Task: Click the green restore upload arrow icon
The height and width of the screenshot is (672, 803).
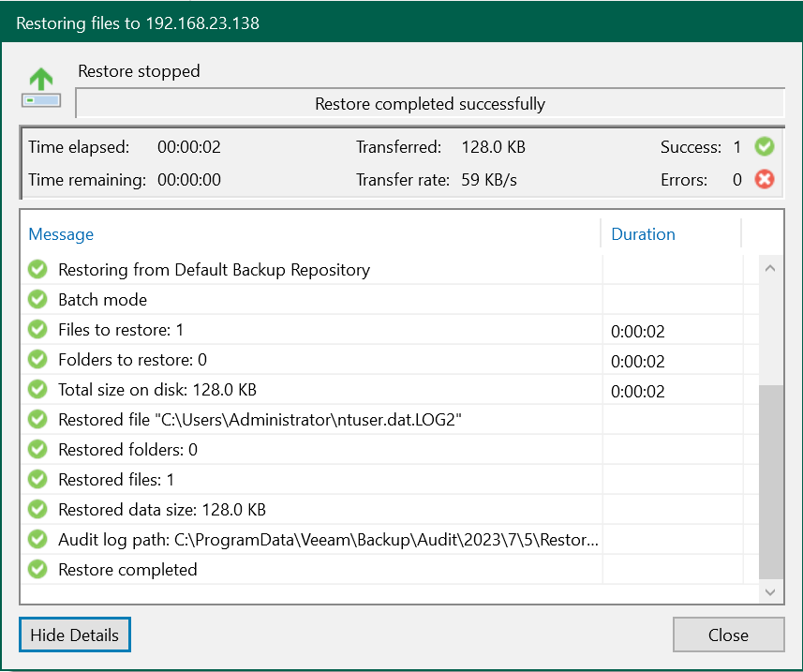Action: tap(41, 87)
